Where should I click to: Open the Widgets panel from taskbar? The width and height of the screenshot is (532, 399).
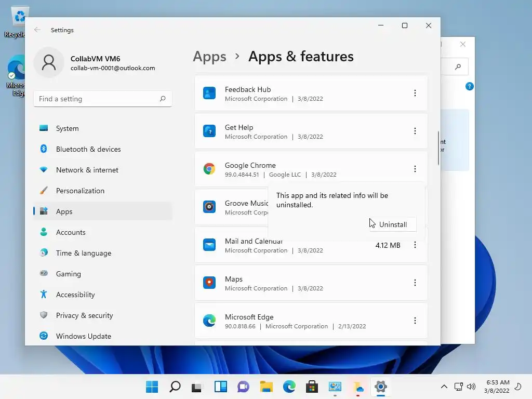click(x=220, y=387)
